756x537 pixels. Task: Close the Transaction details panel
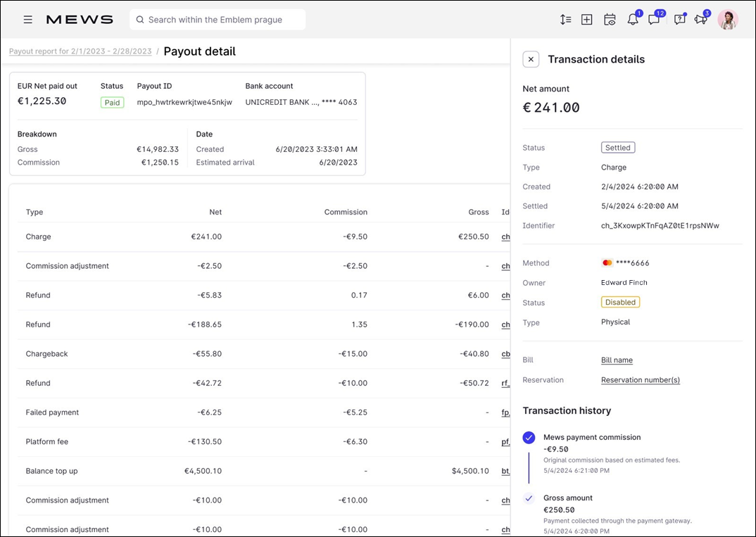pyautogui.click(x=531, y=59)
